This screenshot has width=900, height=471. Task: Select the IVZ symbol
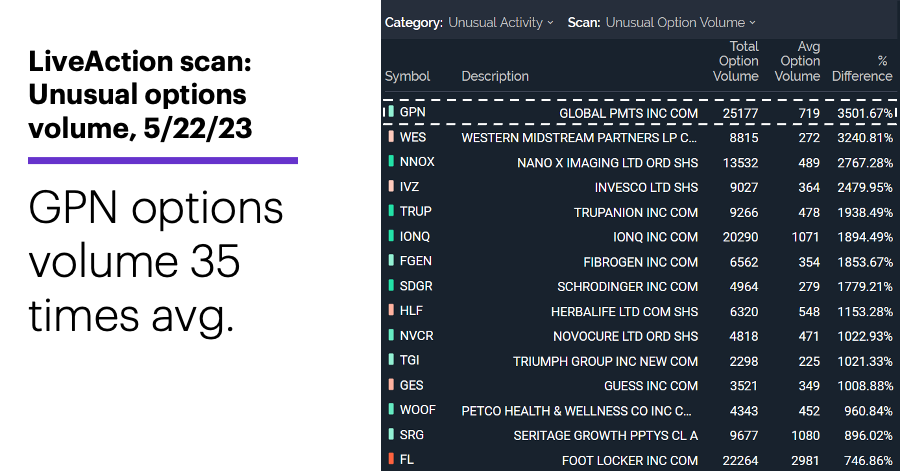pos(409,186)
